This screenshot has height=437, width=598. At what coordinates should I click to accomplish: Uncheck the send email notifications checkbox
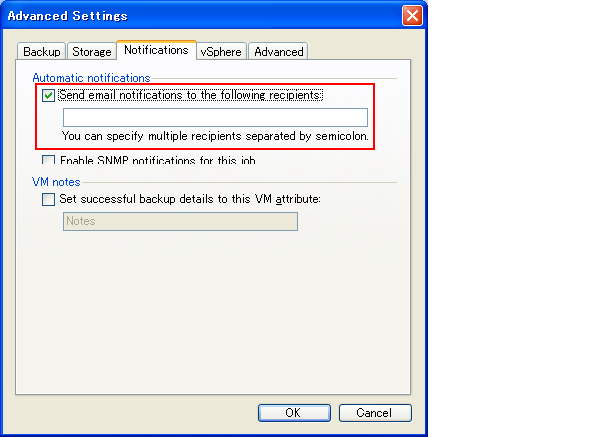point(48,95)
